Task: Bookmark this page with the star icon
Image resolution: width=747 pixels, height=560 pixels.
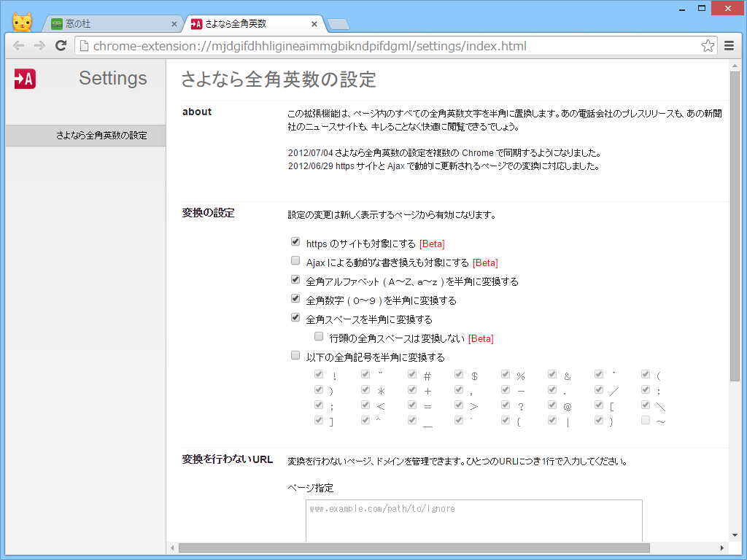Action: (x=708, y=46)
